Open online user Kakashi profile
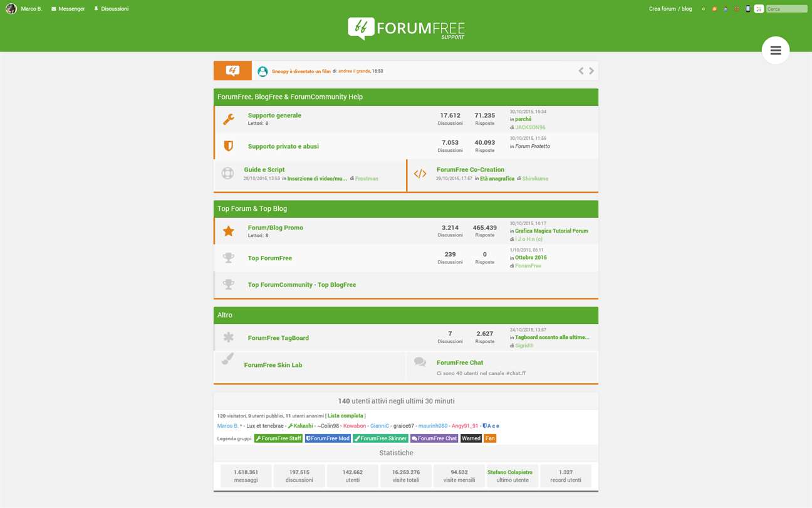Screen dimensions: 812x508 pyautogui.click(x=300, y=426)
